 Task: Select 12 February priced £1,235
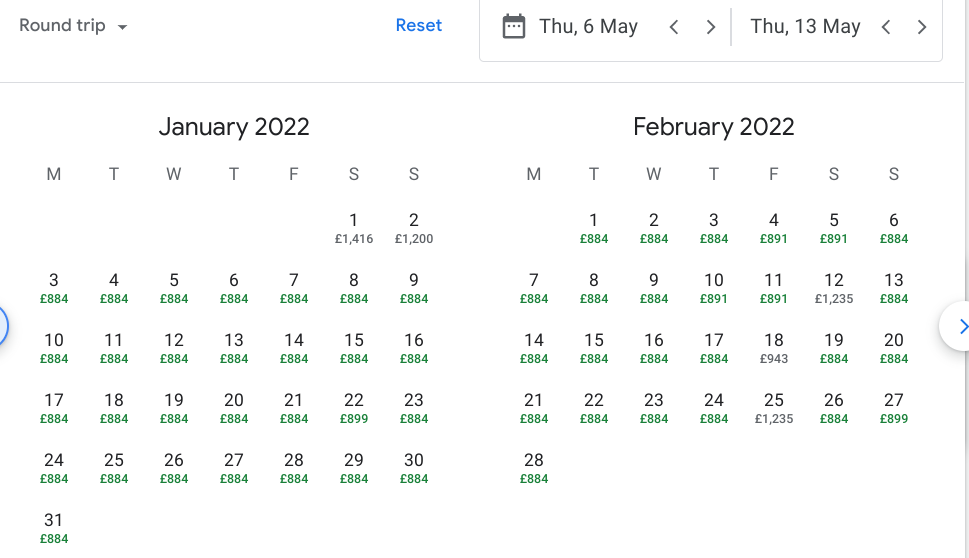(834, 288)
